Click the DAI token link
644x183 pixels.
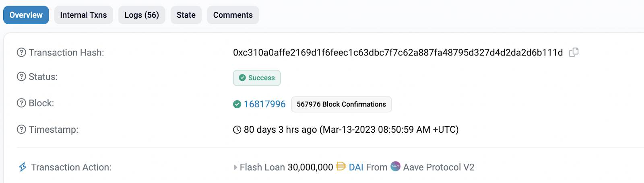pyautogui.click(x=356, y=167)
